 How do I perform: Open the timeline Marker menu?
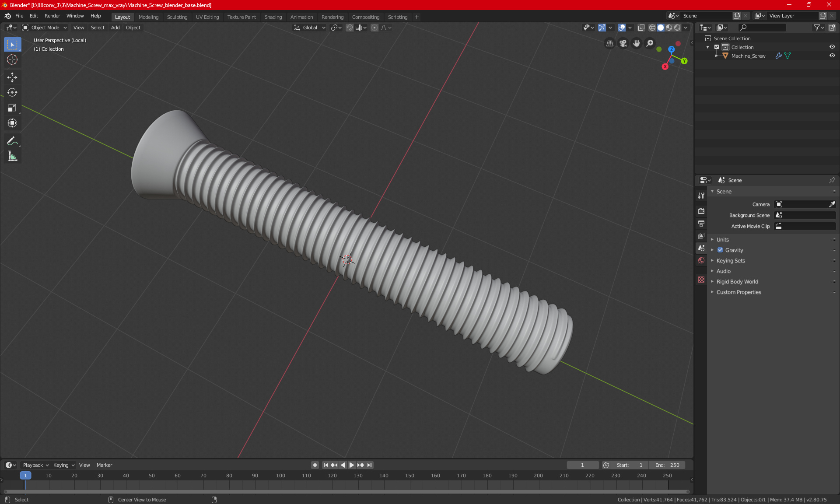104,465
